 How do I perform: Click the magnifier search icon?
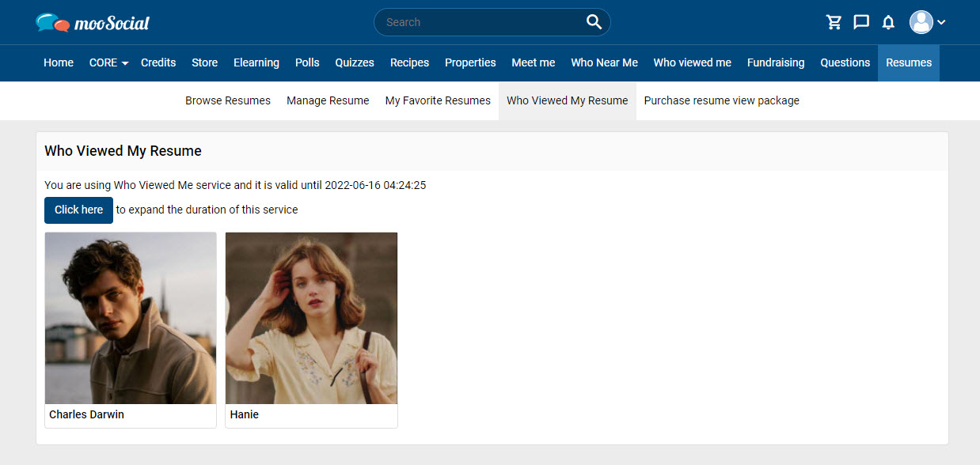[x=594, y=22]
